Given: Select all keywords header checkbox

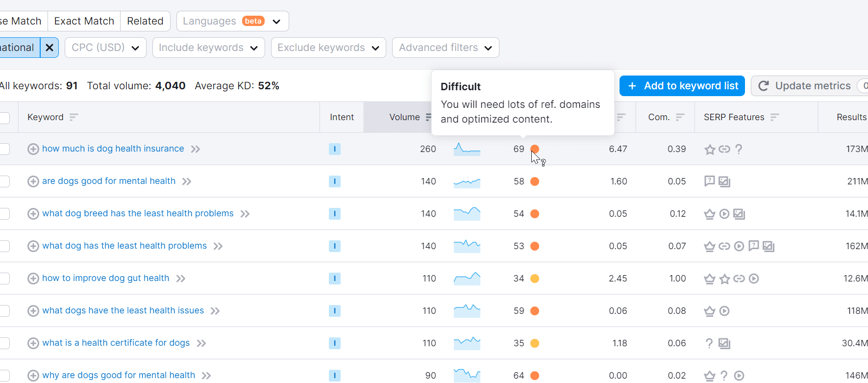Looking at the screenshot, I should coord(4,118).
